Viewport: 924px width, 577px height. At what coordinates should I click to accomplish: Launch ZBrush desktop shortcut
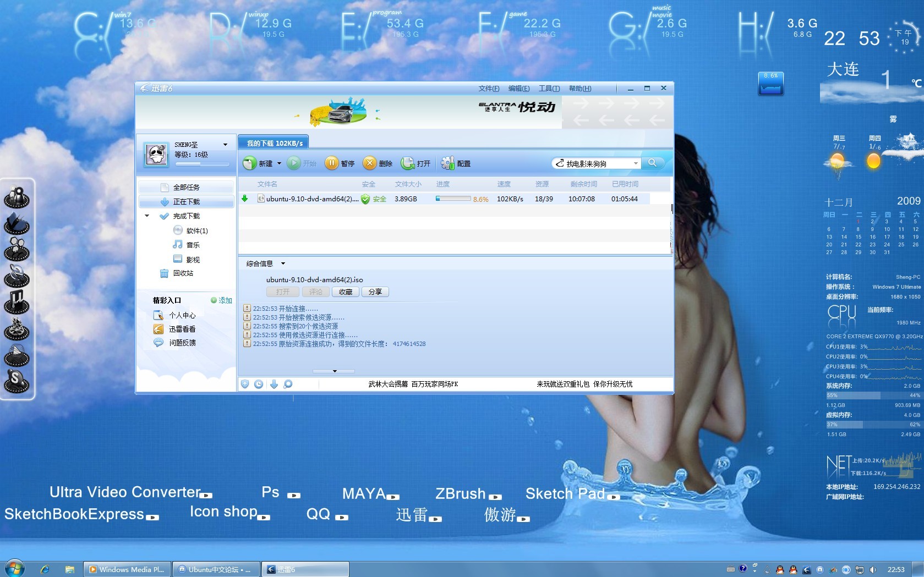coord(468,494)
